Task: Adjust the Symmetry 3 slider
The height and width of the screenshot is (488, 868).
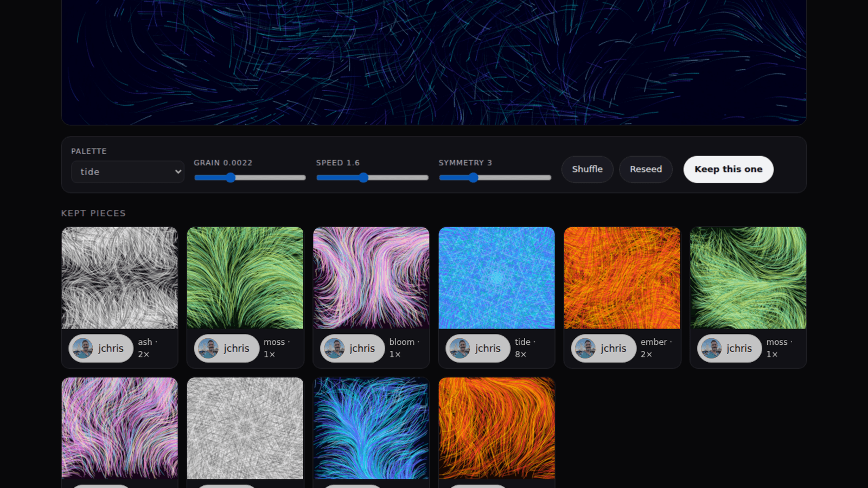Action: pos(495,177)
